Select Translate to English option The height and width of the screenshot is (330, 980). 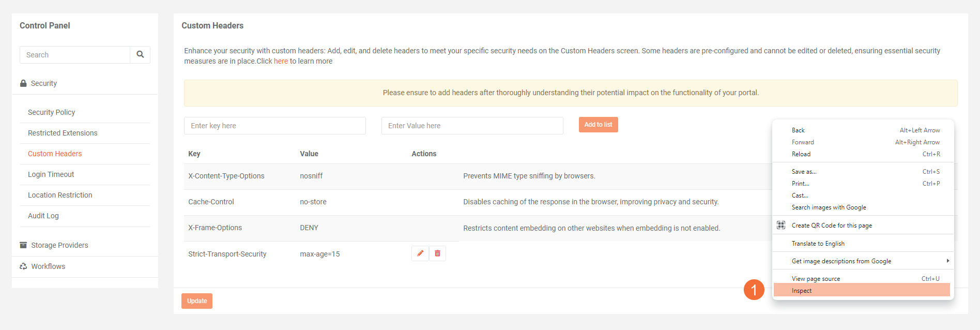[818, 244]
